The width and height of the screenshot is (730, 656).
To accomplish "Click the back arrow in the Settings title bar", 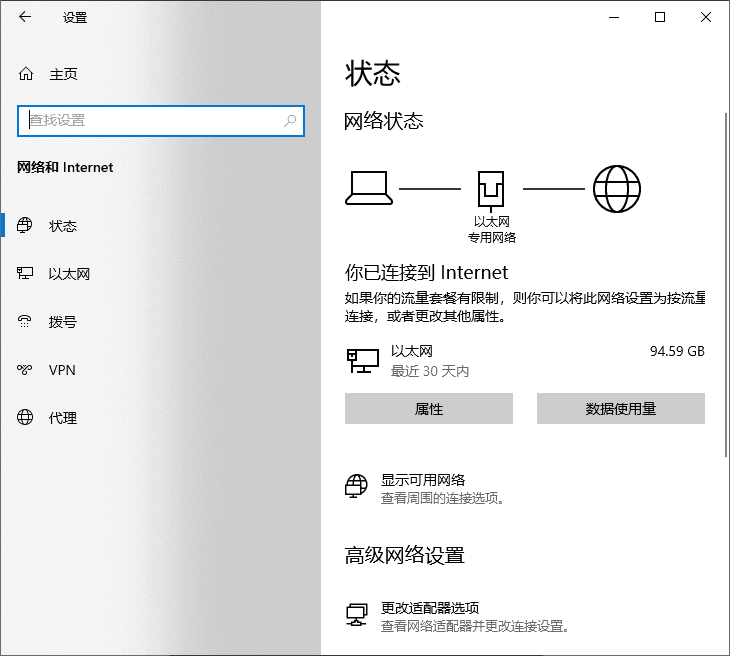I will click(25, 17).
